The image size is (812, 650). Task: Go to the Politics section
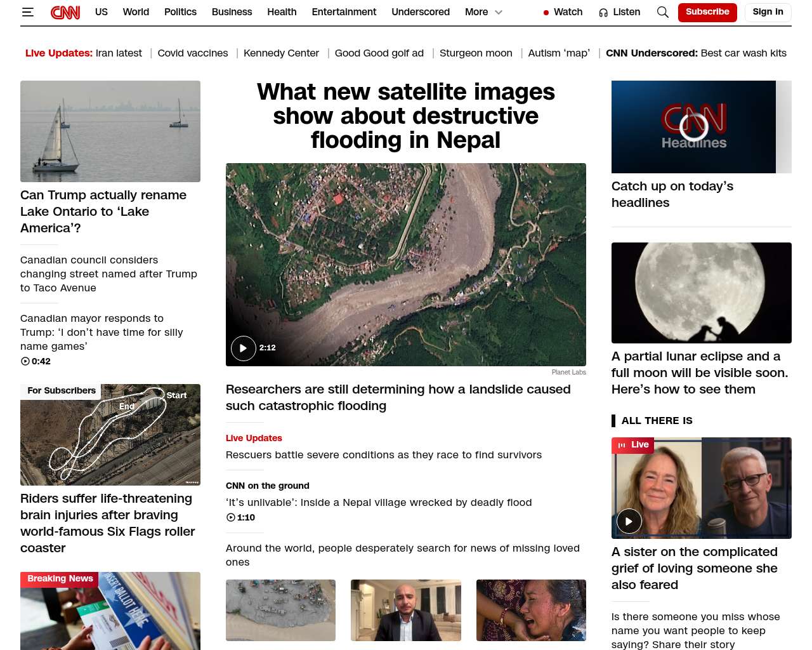(x=180, y=12)
